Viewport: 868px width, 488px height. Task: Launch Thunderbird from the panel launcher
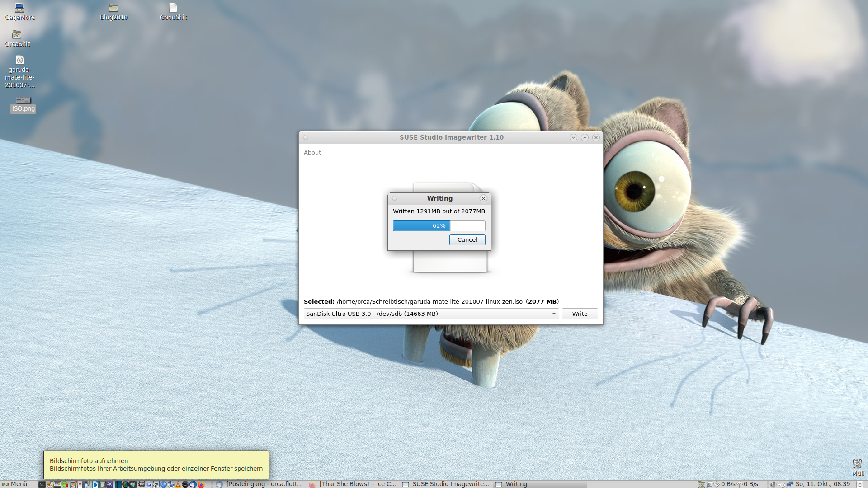(x=193, y=484)
